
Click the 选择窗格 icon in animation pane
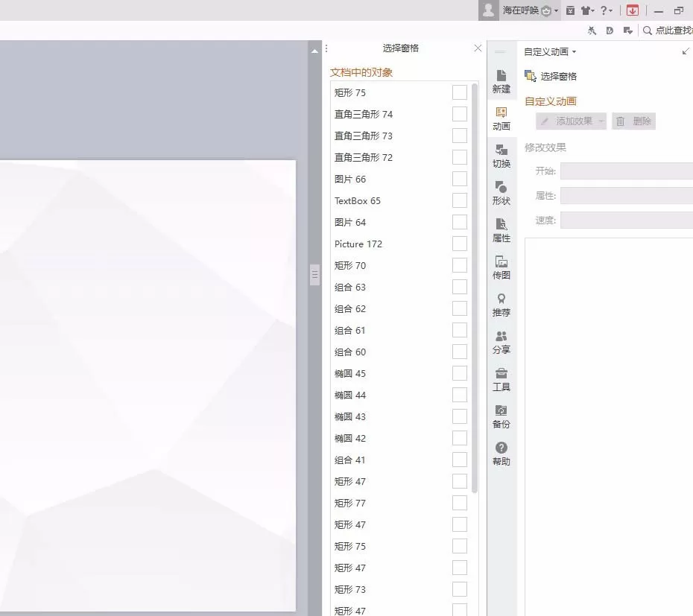[x=531, y=76]
